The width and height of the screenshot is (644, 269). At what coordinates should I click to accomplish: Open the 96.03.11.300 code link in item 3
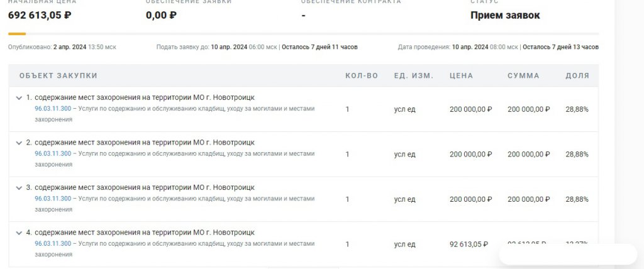click(53, 199)
